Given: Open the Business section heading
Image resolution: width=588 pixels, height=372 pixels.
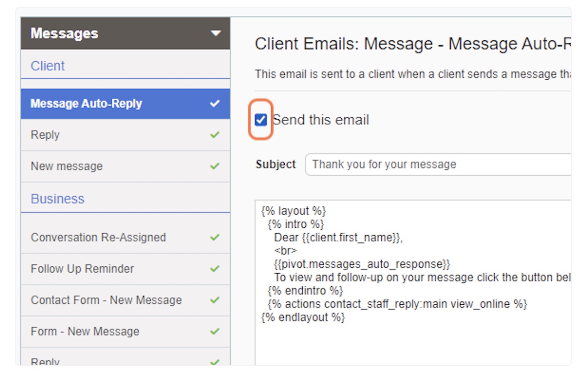Looking at the screenshot, I should 58,199.
